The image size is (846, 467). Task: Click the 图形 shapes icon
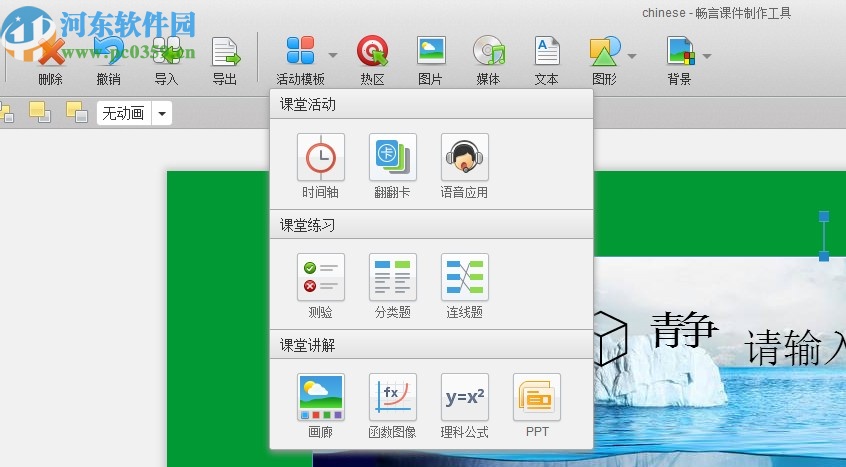(605, 51)
